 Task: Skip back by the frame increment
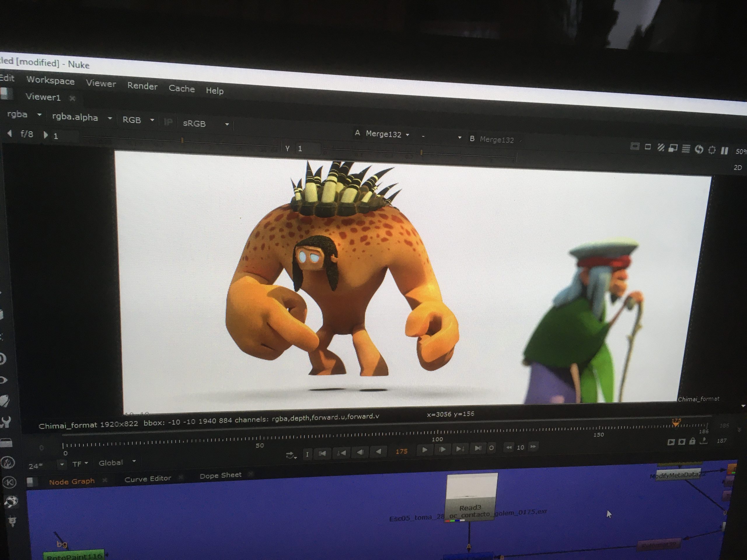click(509, 448)
